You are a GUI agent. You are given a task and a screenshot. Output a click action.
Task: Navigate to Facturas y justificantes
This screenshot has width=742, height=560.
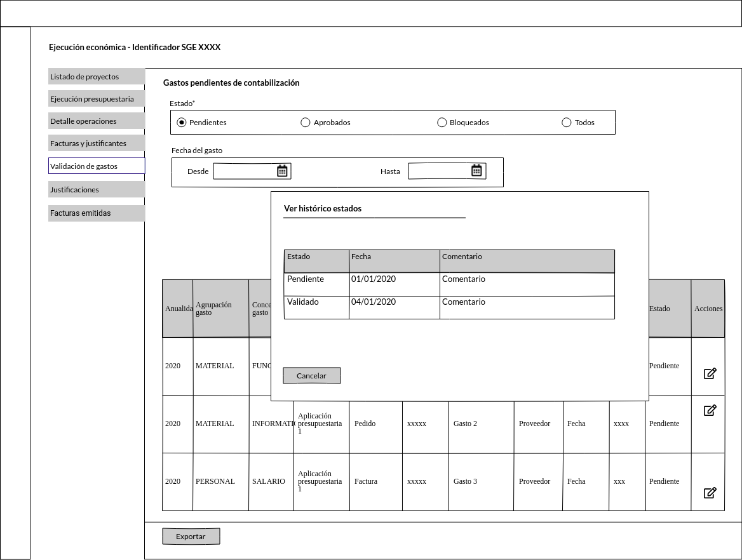(97, 143)
